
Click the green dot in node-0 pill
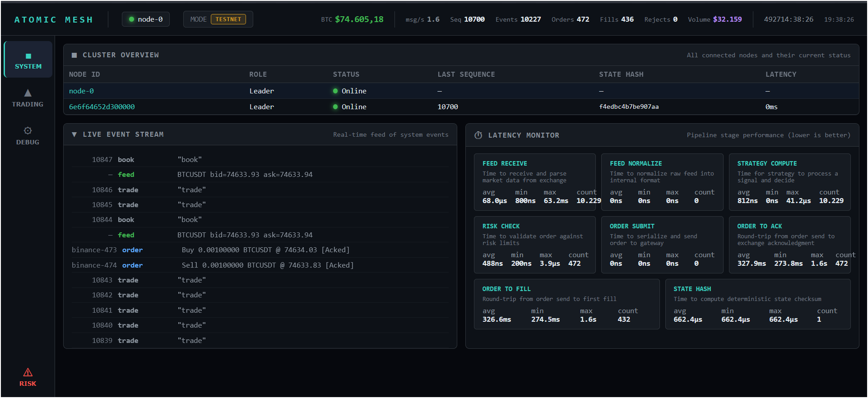(x=132, y=19)
